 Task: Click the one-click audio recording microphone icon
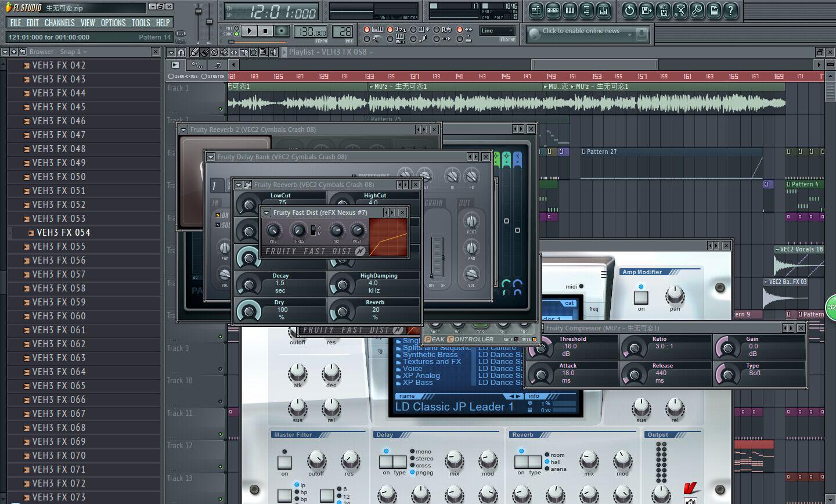pyautogui.click(x=697, y=10)
